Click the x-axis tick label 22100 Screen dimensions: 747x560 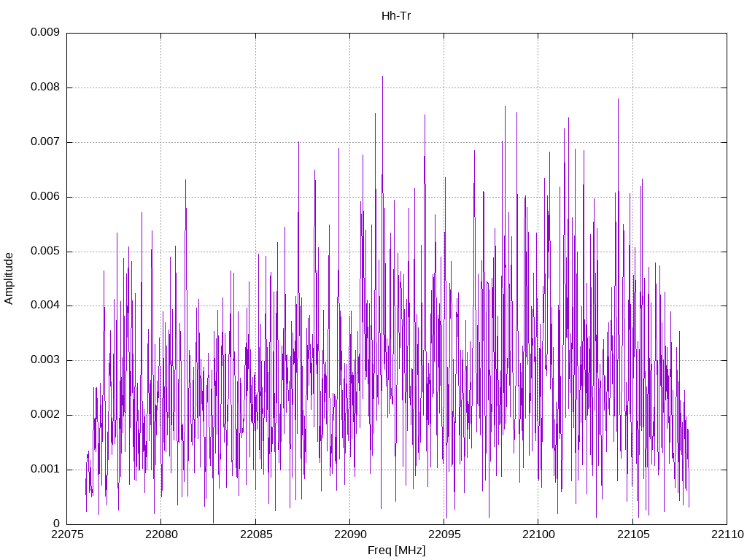pos(539,534)
